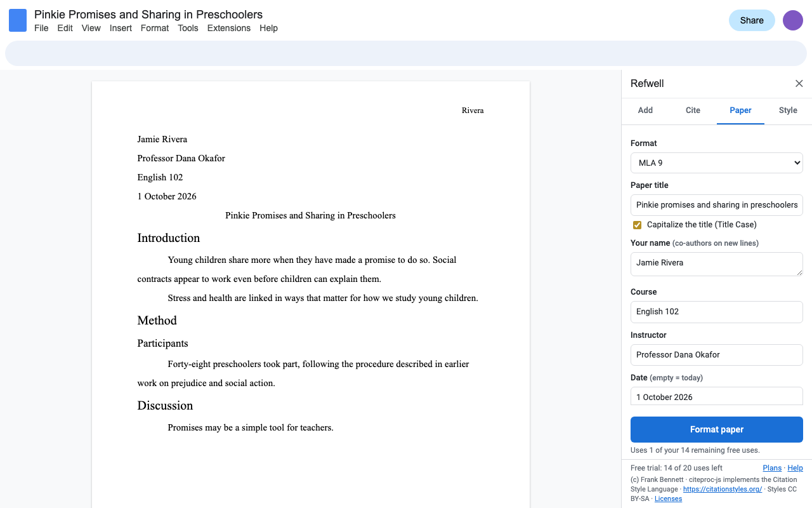Image resolution: width=812 pixels, height=508 pixels.
Task: Open the Insert menu
Action: pos(121,28)
